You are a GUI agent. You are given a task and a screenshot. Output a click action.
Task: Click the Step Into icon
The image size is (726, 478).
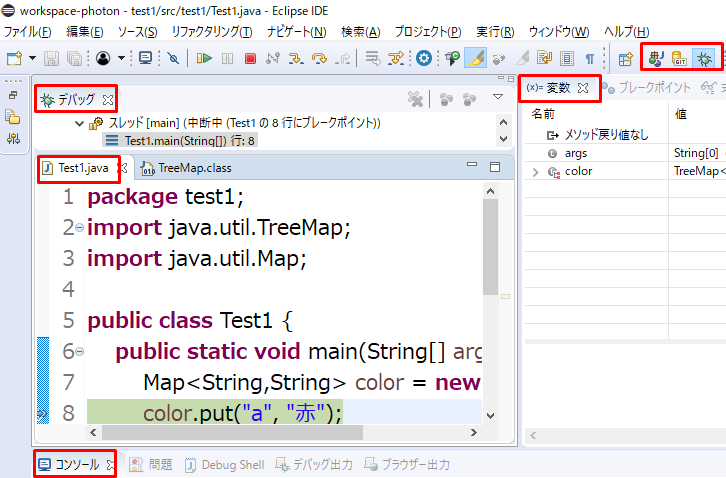point(296,58)
